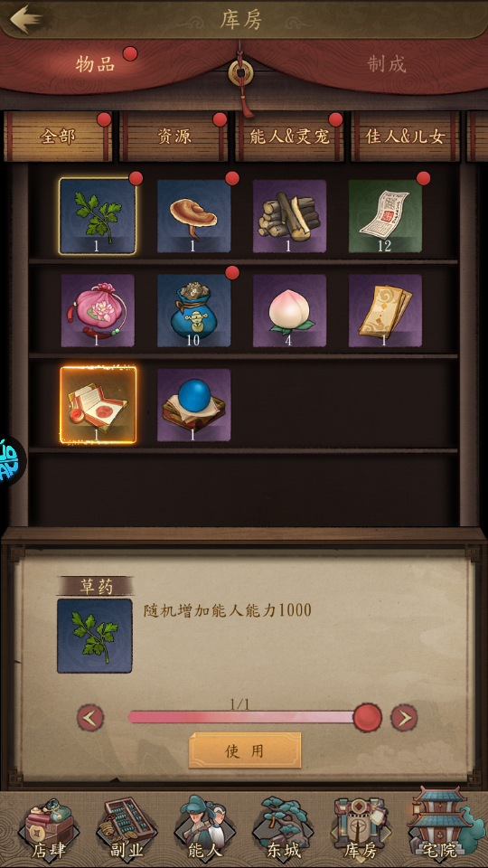Select the pink lotus pouch item

[x=98, y=310]
